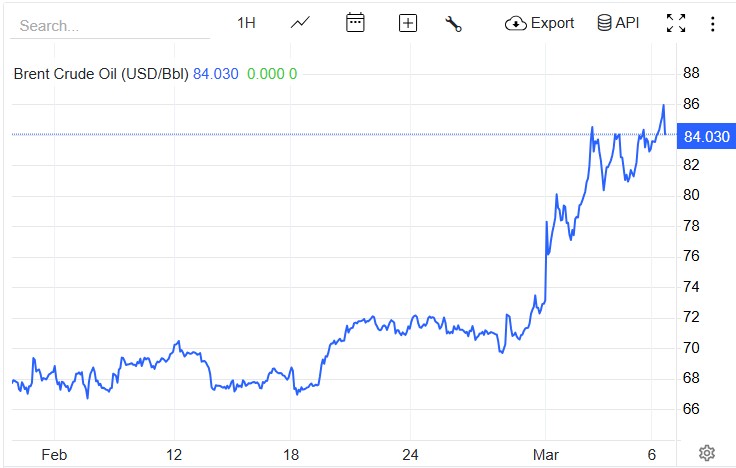This screenshot has height=468, width=736.
Task: Open chart settings gear icon
Action: [706, 453]
